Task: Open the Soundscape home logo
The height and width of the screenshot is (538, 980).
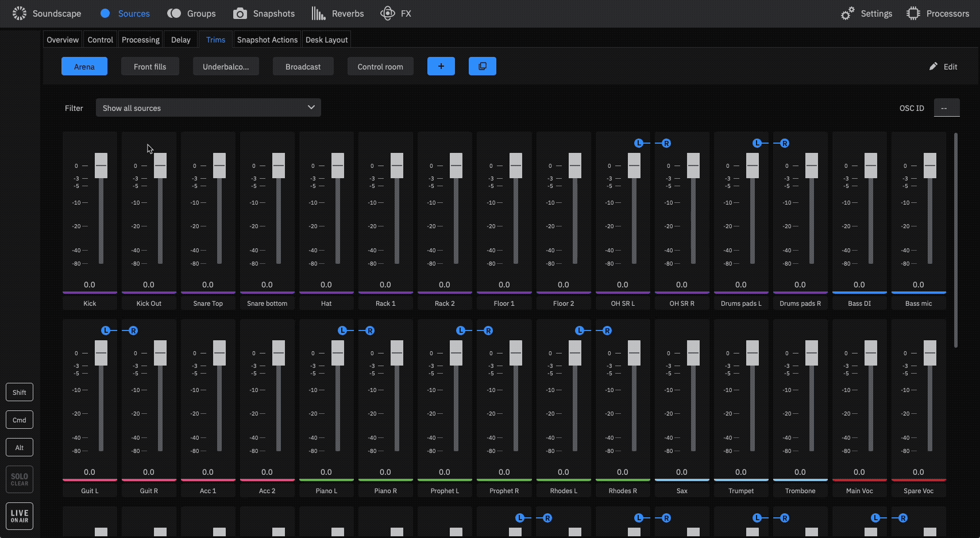Action: pos(19,13)
